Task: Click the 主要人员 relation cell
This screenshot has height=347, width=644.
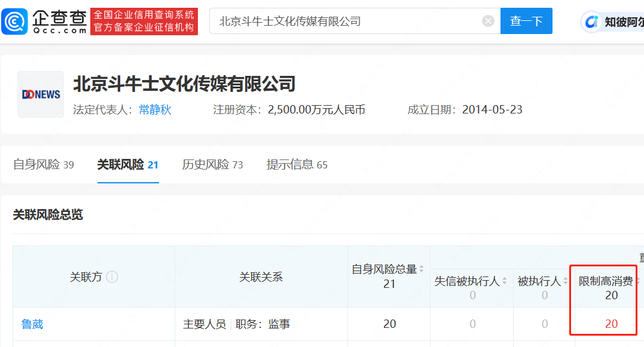Action: coord(205,324)
